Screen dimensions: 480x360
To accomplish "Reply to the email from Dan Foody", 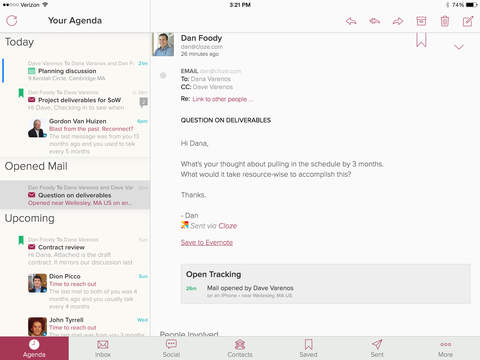I will (x=351, y=21).
